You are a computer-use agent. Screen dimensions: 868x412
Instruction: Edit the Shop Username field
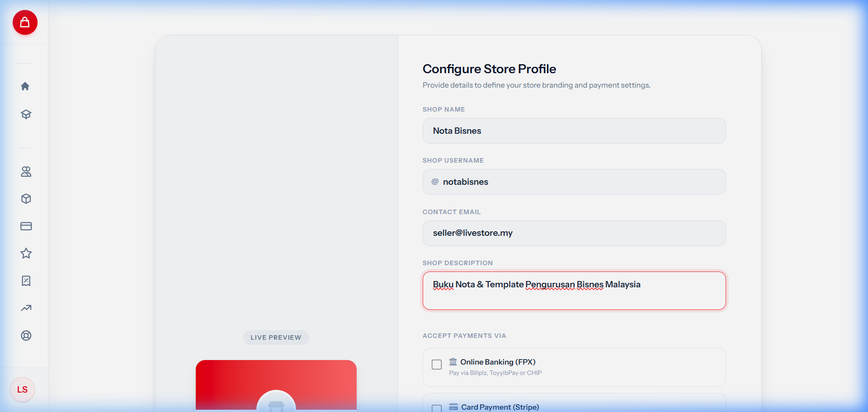[x=574, y=182]
